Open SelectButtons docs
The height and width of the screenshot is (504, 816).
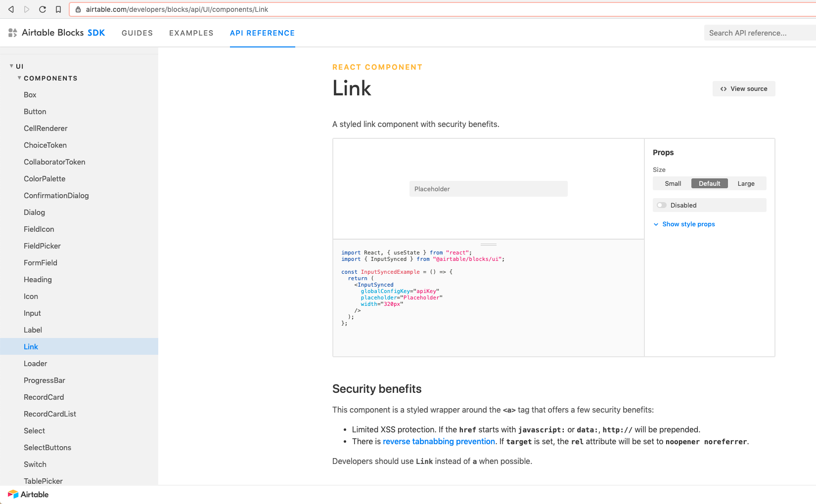pyautogui.click(x=47, y=448)
